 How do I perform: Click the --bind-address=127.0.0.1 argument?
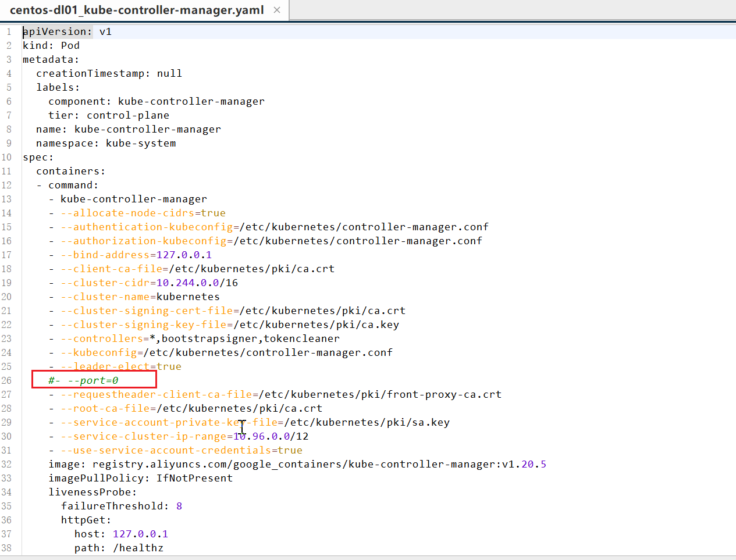pos(136,255)
